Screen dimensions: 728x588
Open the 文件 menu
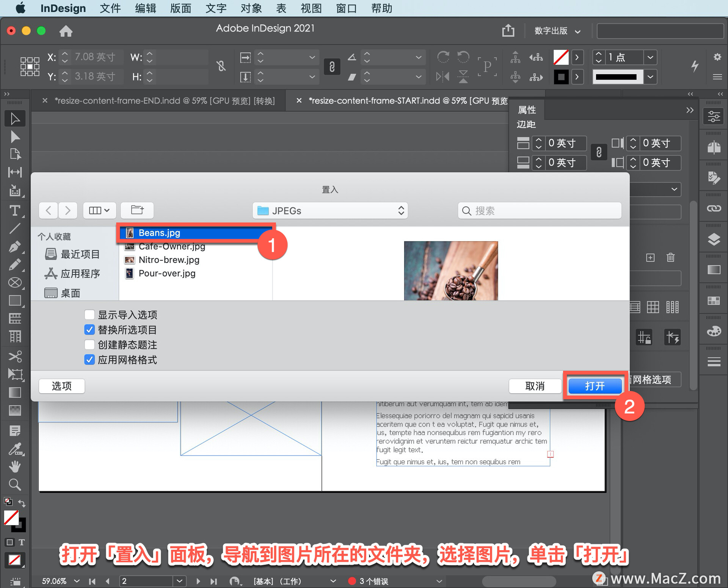[x=110, y=8]
